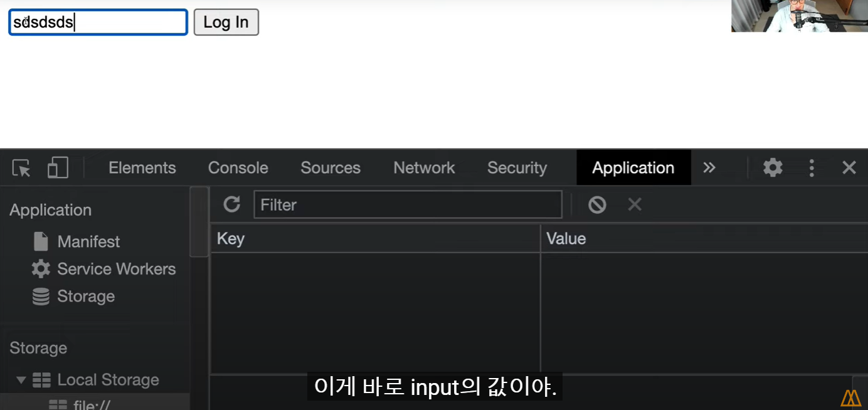Refresh the storage table

232,204
